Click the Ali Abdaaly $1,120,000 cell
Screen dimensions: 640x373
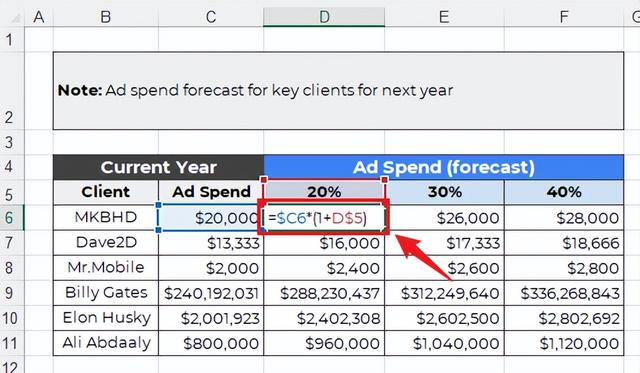pos(564,343)
